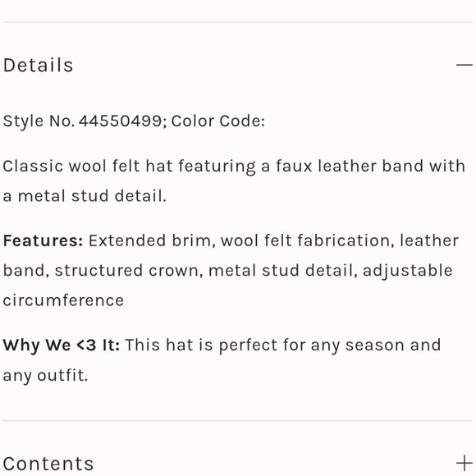Click the 'wool felt fabrication' phrase
Screen dimensions: 476x476
point(304,240)
